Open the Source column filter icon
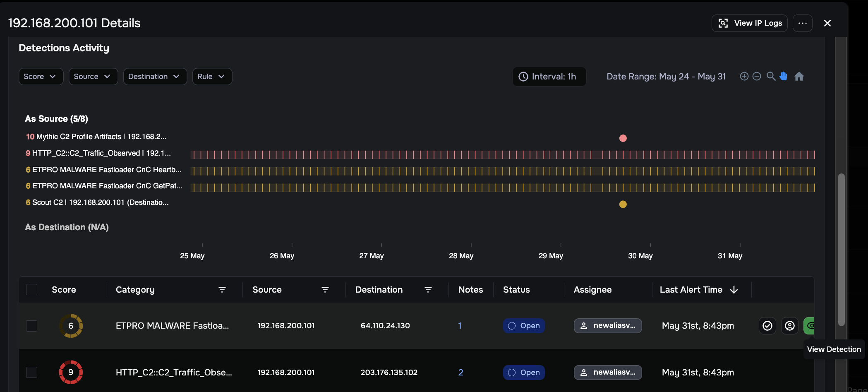 [x=325, y=290]
